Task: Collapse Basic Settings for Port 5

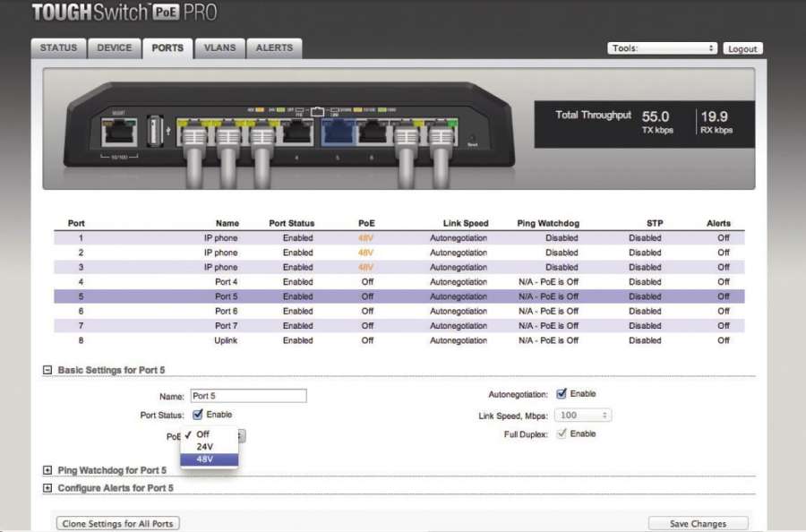Action: pos(47,370)
